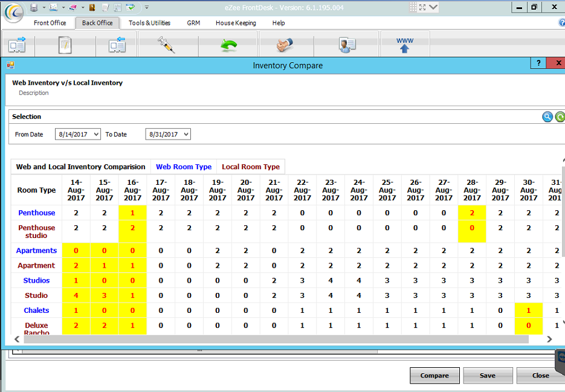Select the Web Room Type tab
The height and width of the screenshot is (392, 565).
click(184, 167)
